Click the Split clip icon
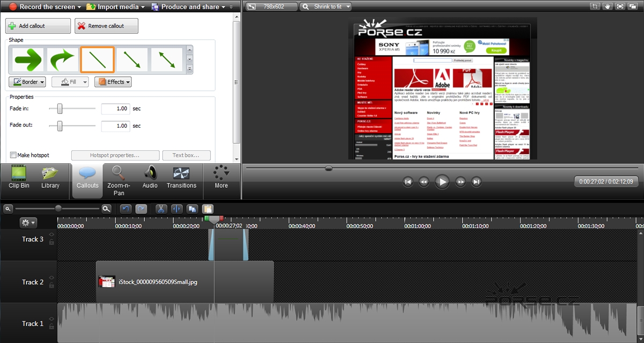 (x=177, y=209)
